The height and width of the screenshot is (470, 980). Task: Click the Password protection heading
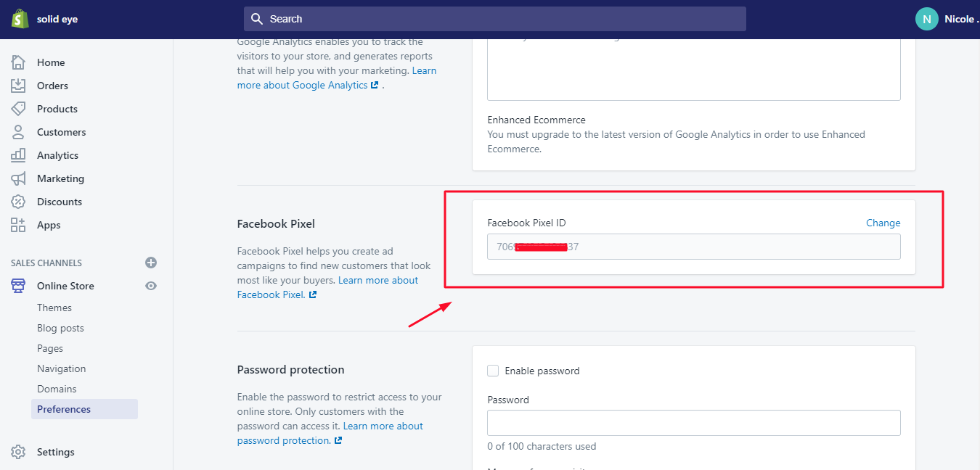(290, 369)
